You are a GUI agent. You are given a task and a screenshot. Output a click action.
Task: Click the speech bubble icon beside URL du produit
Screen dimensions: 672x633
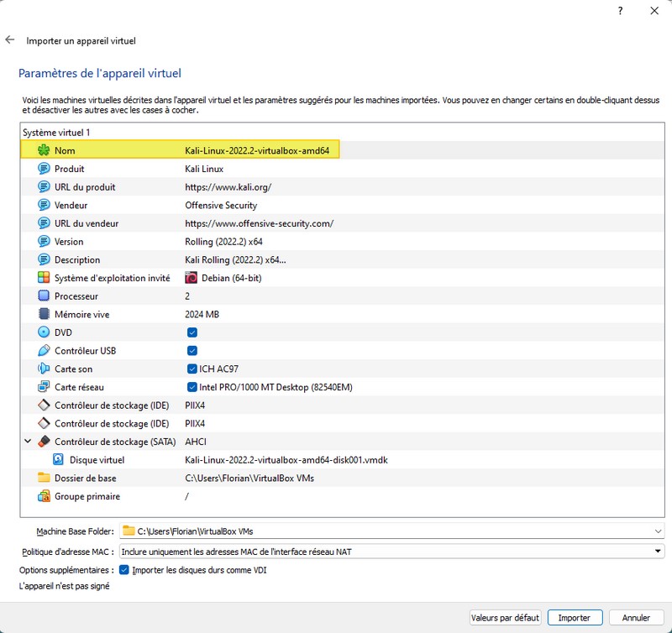click(x=44, y=186)
